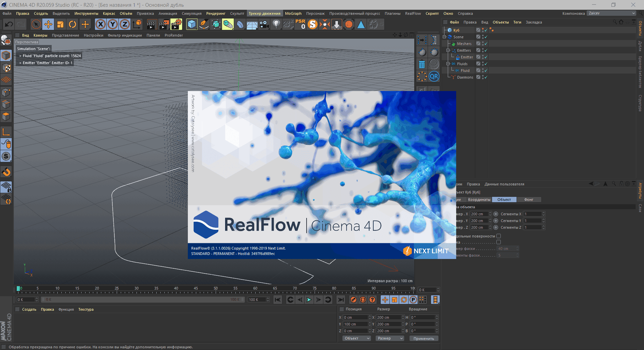This screenshot has height=350, width=644.
Task: Toggle the X axis lock
Action: pyautogui.click(x=101, y=24)
